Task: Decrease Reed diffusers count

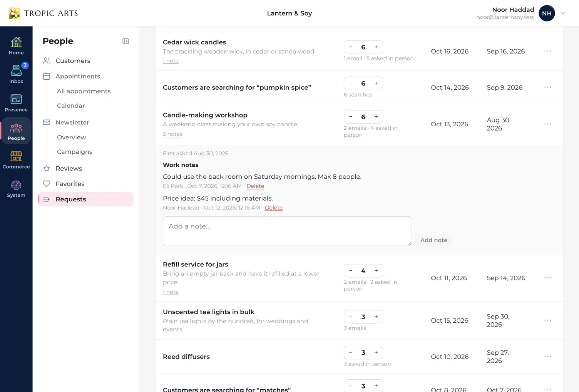Action: 350,352
